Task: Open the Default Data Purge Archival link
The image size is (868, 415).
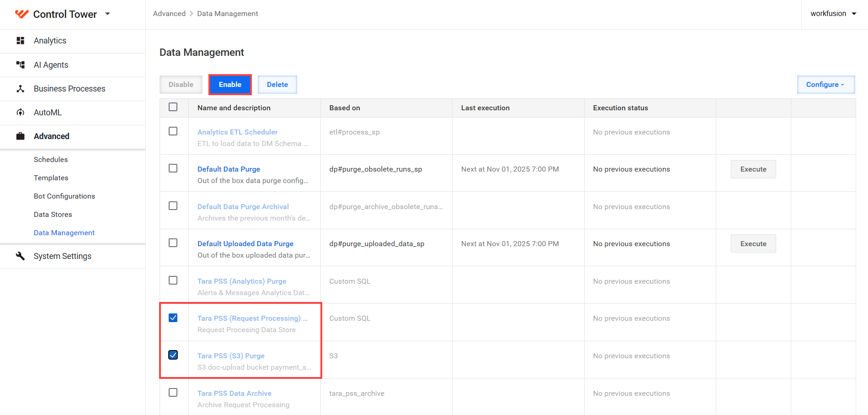Action: click(x=243, y=207)
